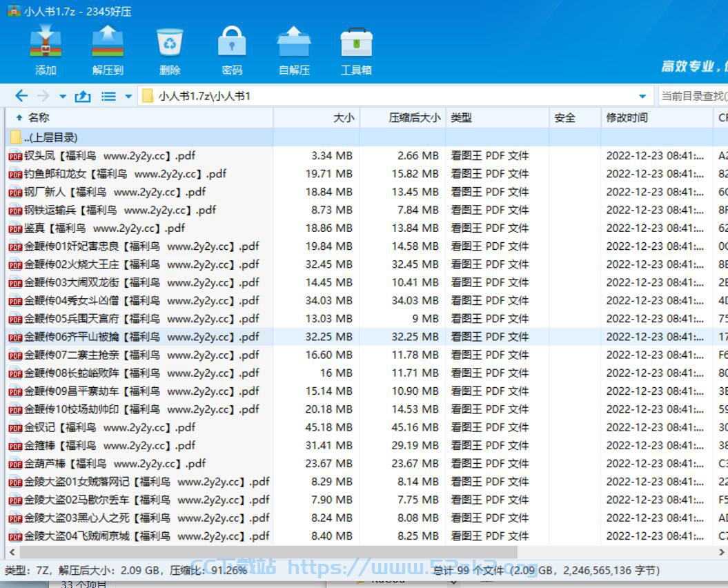Click the PDF icon of 钢厂新人
Image resolution: width=728 pixels, height=588 pixels.
coord(15,193)
